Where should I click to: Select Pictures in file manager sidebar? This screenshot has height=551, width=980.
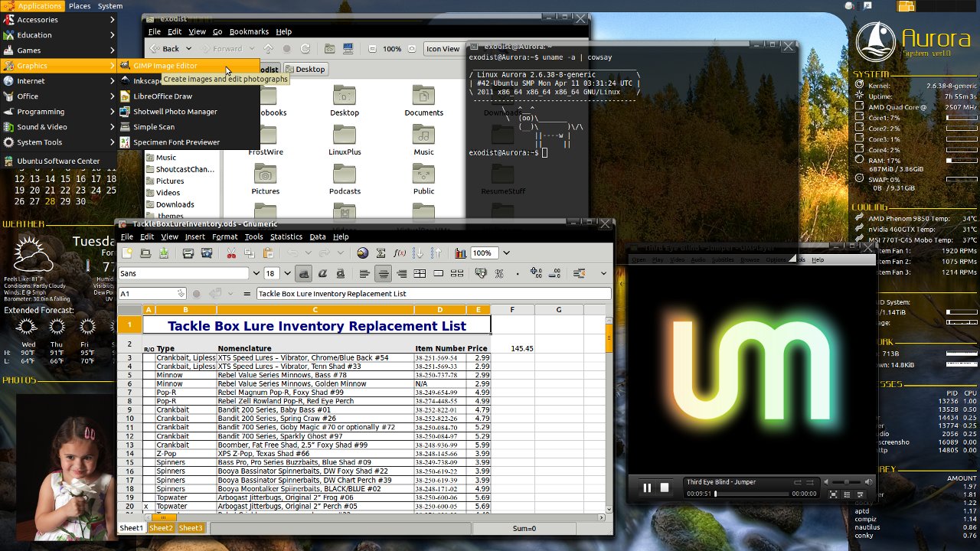point(170,181)
